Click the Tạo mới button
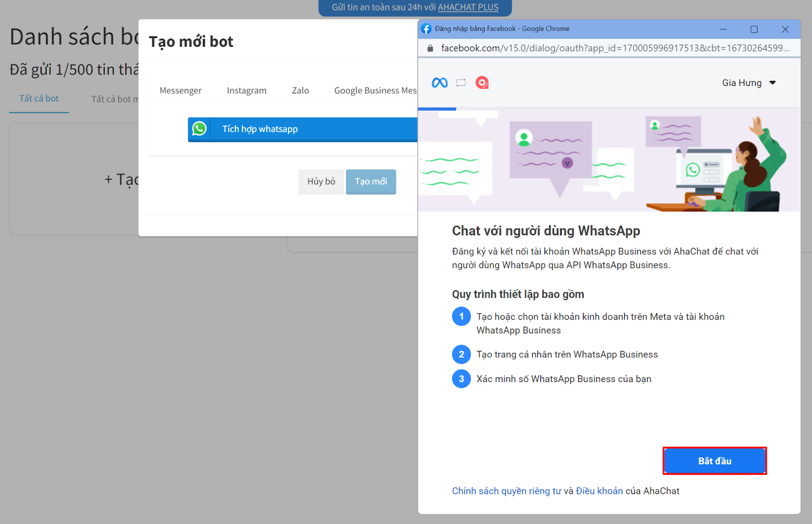The image size is (812, 524). click(371, 182)
